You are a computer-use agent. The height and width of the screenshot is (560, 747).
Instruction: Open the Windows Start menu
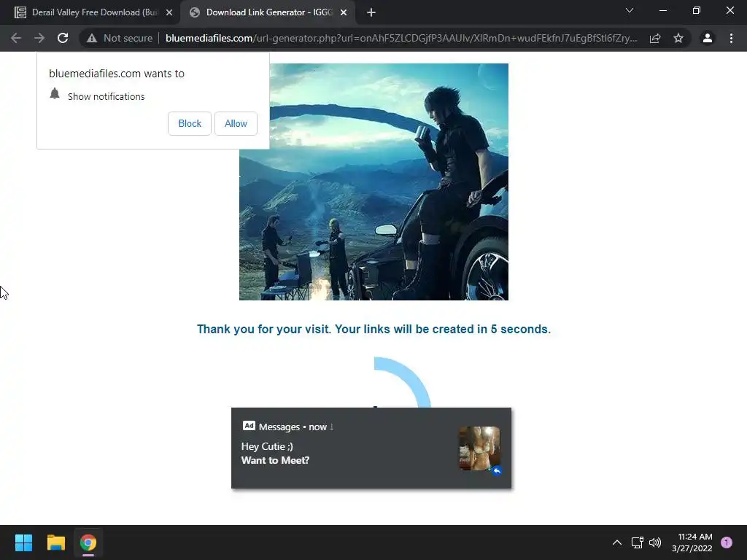pyautogui.click(x=23, y=542)
